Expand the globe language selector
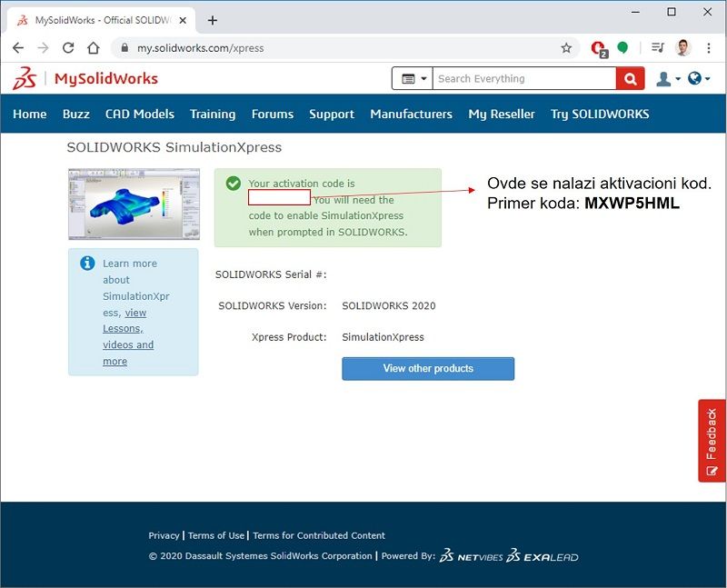 click(x=698, y=79)
